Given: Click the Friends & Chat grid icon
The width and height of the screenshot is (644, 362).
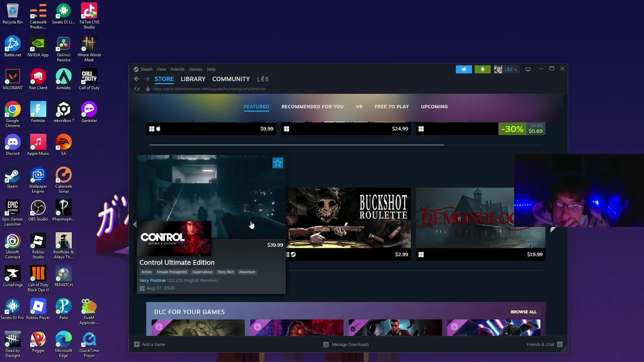Looking at the screenshot, I should (x=559, y=344).
